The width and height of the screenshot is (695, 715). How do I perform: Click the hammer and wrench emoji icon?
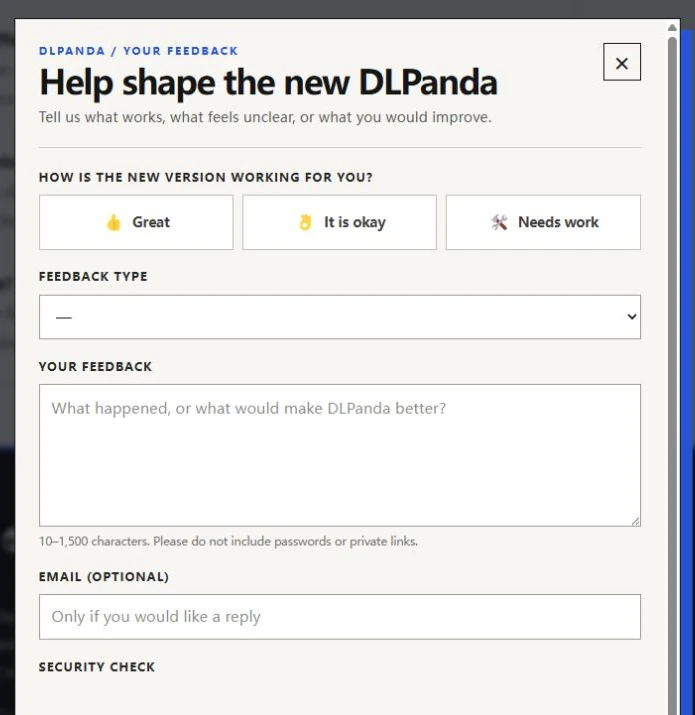coord(499,223)
